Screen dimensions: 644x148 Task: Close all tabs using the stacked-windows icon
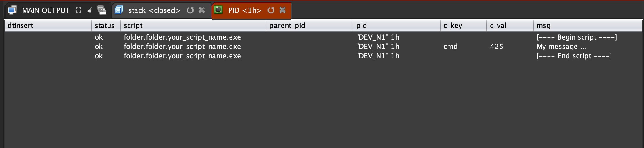point(102,10)
